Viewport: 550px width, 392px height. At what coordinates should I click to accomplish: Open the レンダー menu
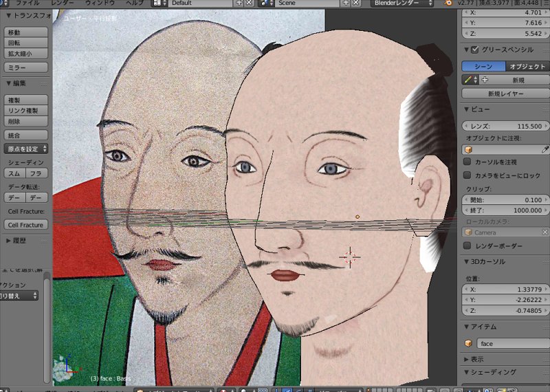pyautogui.click(x=62, y=3)
